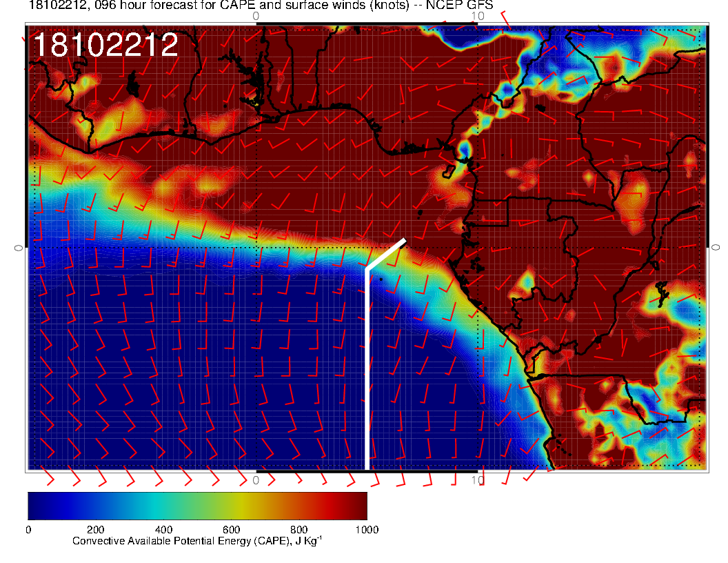Click the colorbar tick label 800
The width and height of the screenshot is (728, 563).
click(x=298, y=530)
